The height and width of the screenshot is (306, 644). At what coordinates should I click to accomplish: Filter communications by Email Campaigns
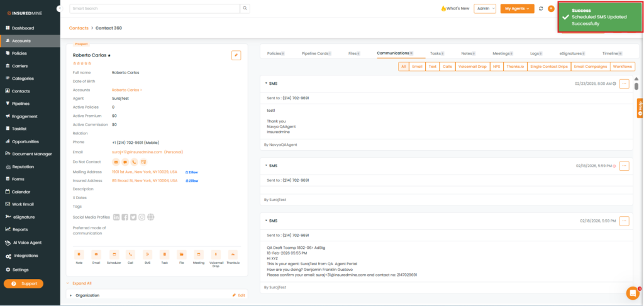click(x=590, y=67)
